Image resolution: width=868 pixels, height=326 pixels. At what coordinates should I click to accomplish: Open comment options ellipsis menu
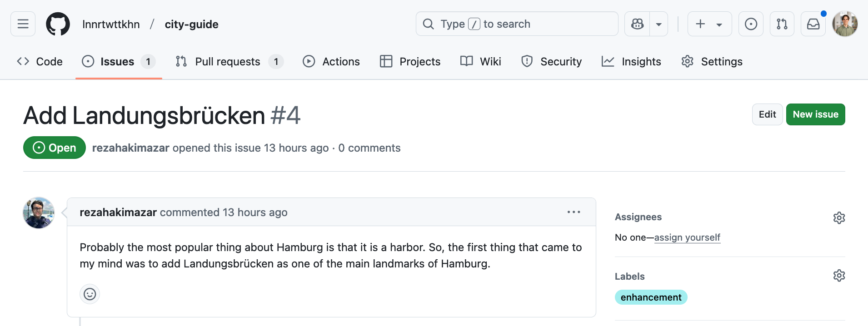coord(574,212)
